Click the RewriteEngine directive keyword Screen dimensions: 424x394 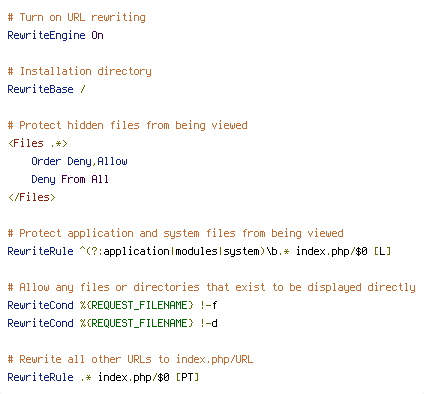click(x=46, y=35)
